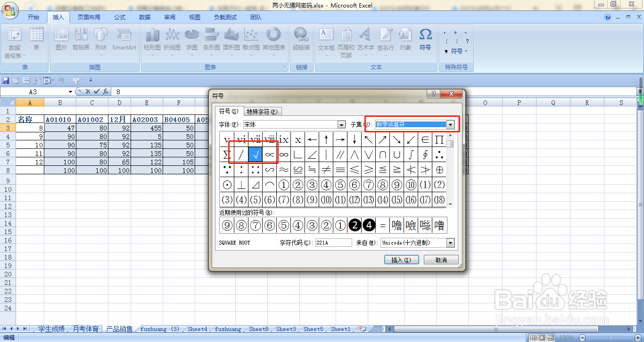Select the not-equal ≠ symbol
This screenshot has width=644, height=342.
pyautogui.click(x=326, y=170)
